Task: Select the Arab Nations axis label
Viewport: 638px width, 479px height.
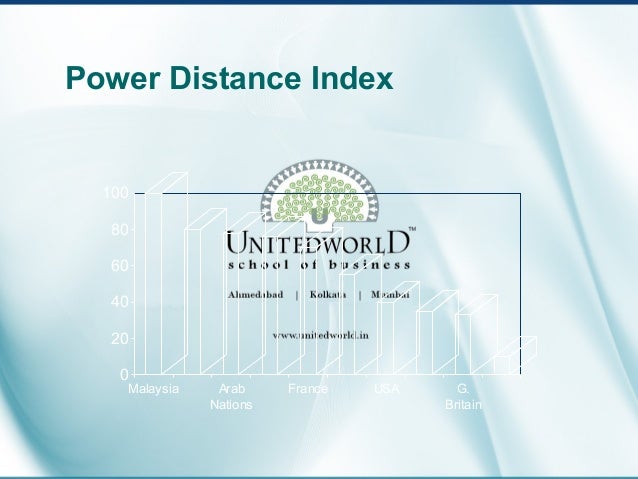Action: pos(231,397)
